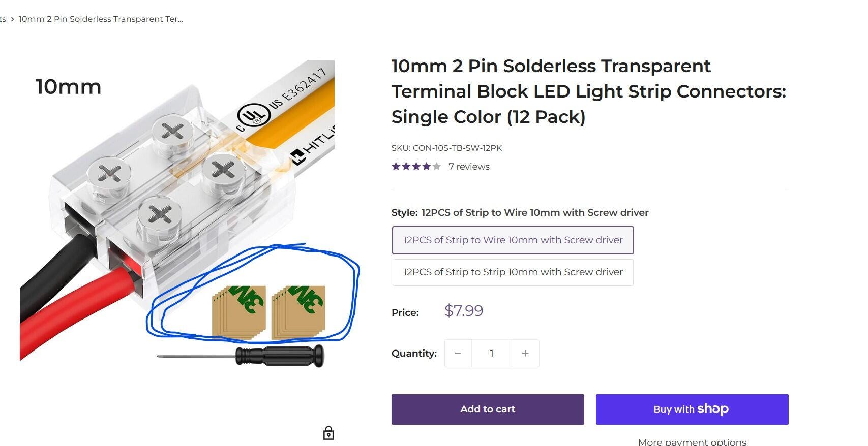The height and width of the screenshot is (446, 868).
Task: Click the UL certification logo on strip
Action: tap(253, 116)
